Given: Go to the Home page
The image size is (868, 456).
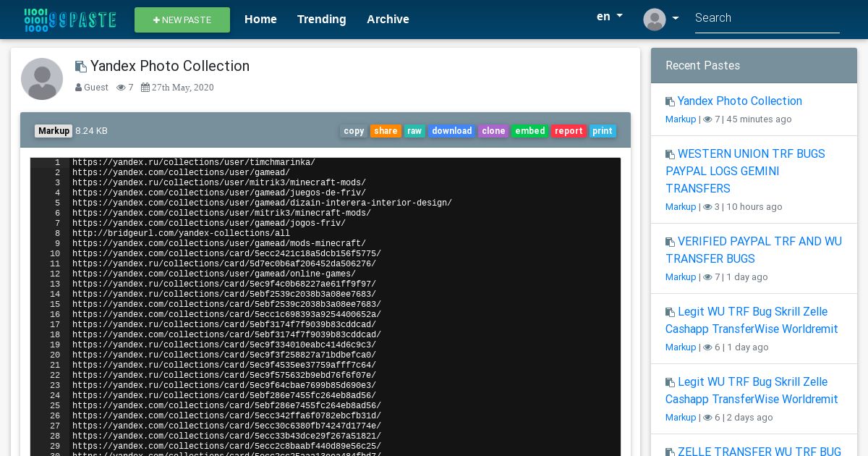Looking at the screenshot, I should coord(260,20).
